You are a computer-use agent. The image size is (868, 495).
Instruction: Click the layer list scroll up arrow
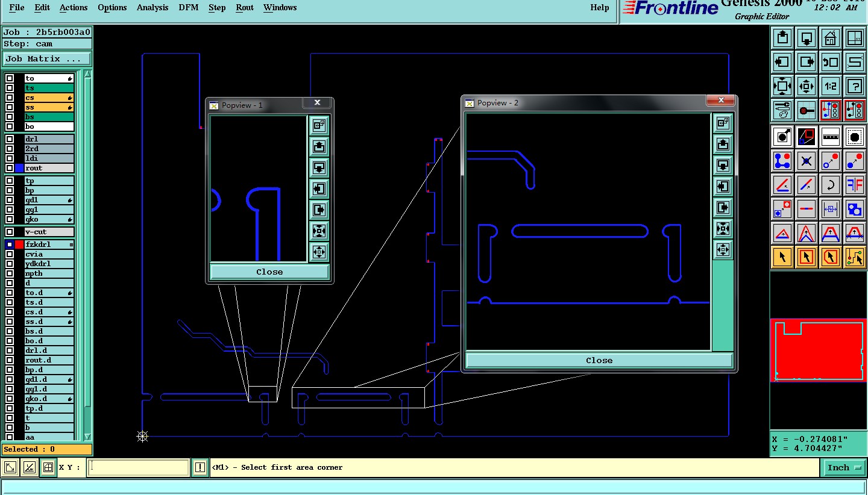[x=87, y=75]
